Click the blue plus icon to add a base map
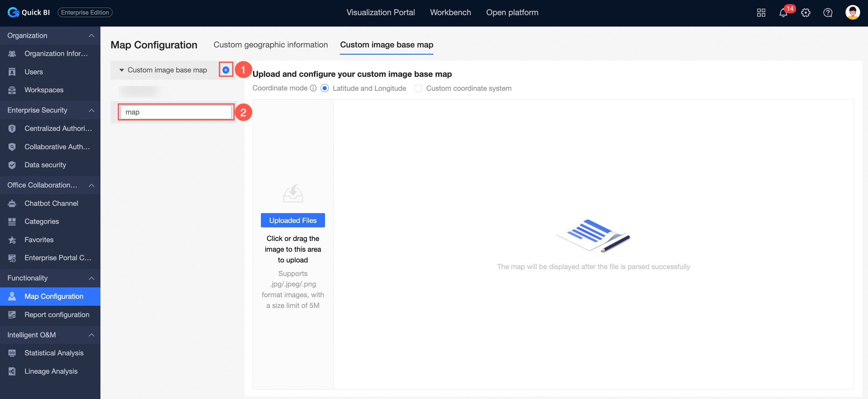868x399 pixels. point(226,70)
